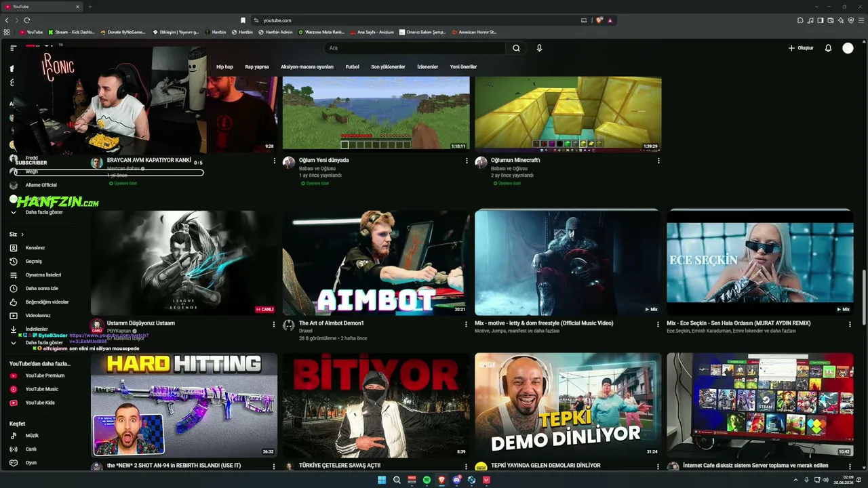The width and height of the screenshot is (868, 488).
Task: Select the Yeni öneriler chip
Action: [464, 67]
